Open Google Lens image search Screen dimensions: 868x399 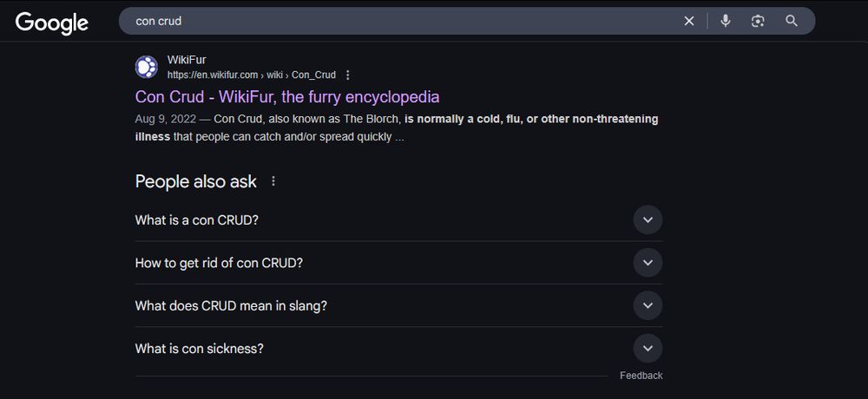tap(758, 21)
